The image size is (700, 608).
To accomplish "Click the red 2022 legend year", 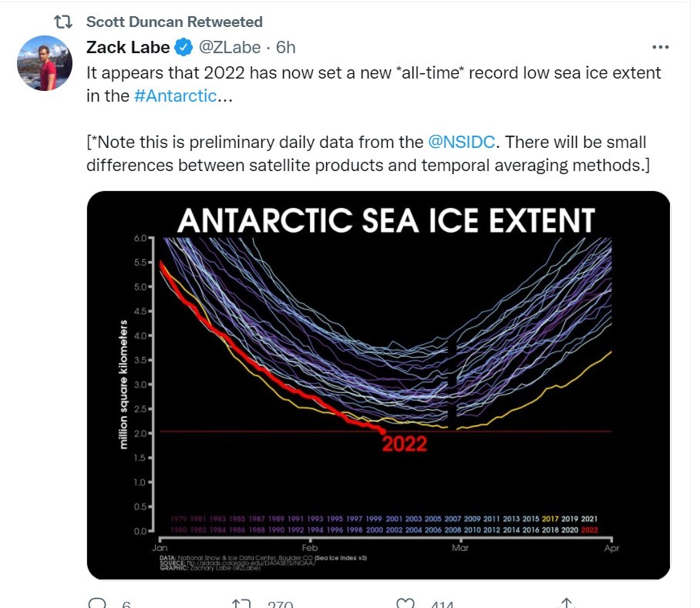I will [589, 530].
